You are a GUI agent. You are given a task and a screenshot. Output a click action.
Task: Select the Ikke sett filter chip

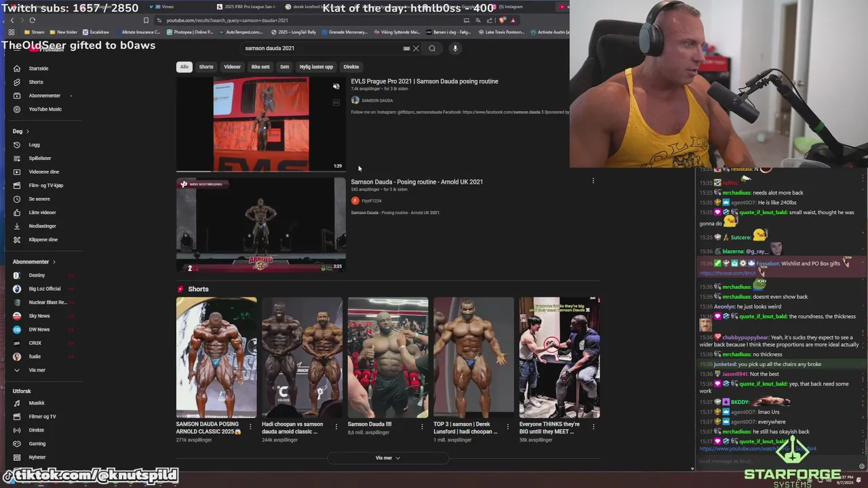(260, 66)
